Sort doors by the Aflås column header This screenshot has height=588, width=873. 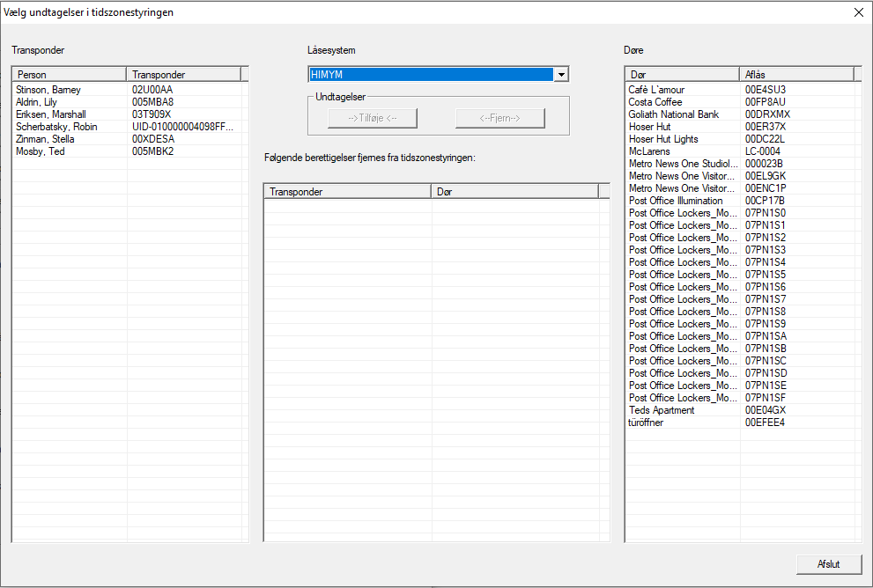coord(795,75)
